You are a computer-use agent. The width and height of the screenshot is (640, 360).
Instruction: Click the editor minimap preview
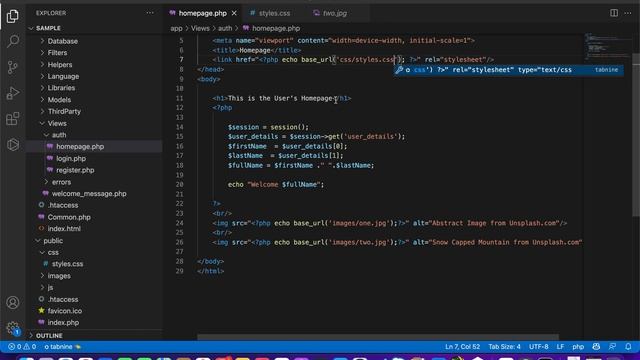608,46
